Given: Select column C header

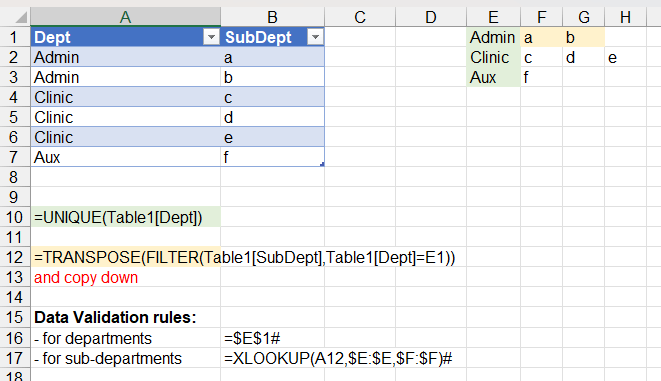Looking at the screenshot, I should (x=360, y=17).
